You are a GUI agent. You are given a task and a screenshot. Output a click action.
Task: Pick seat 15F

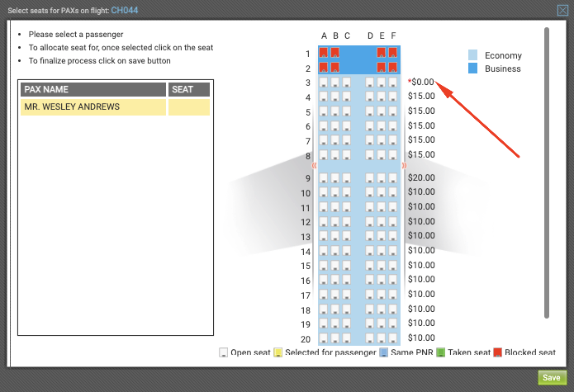pyautogui.click(x=393, y=266)
